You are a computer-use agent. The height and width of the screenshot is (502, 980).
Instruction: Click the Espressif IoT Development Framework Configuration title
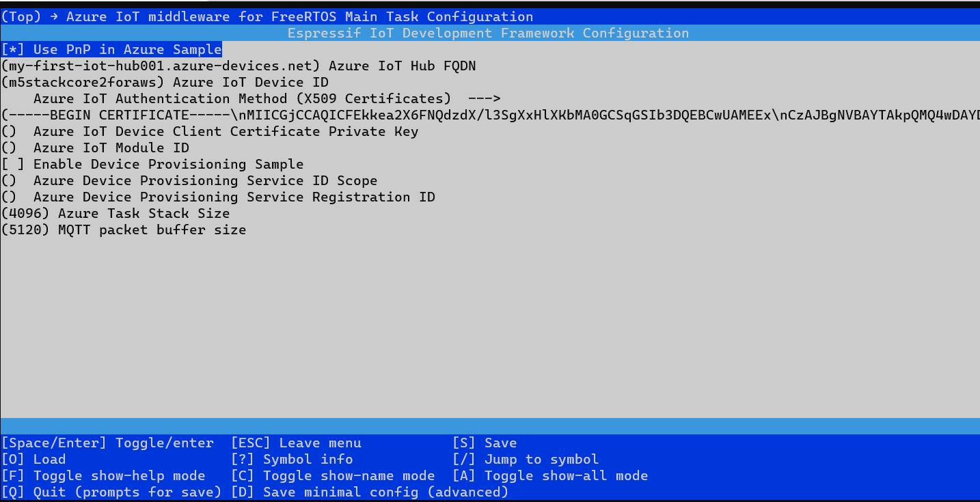(x=488, y=33)
